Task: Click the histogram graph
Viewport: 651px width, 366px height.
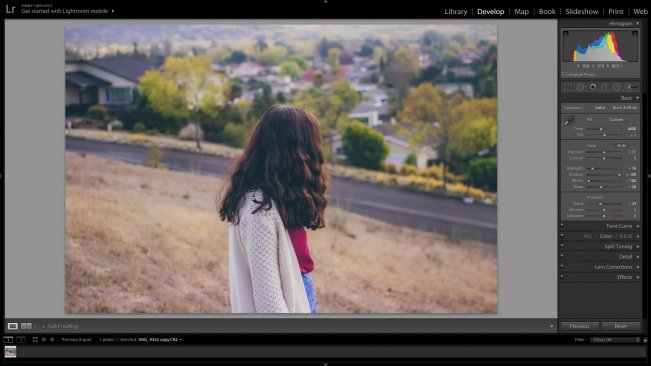Action: coord(600,46)
